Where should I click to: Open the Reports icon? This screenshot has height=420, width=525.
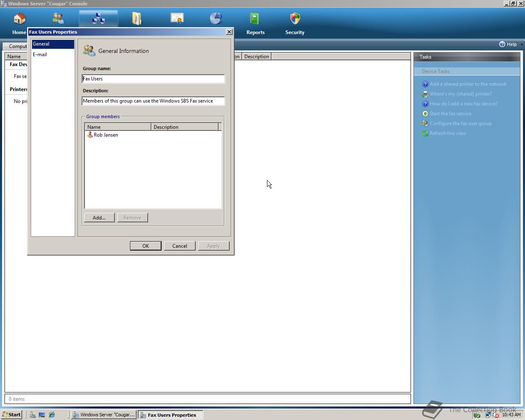255,19
